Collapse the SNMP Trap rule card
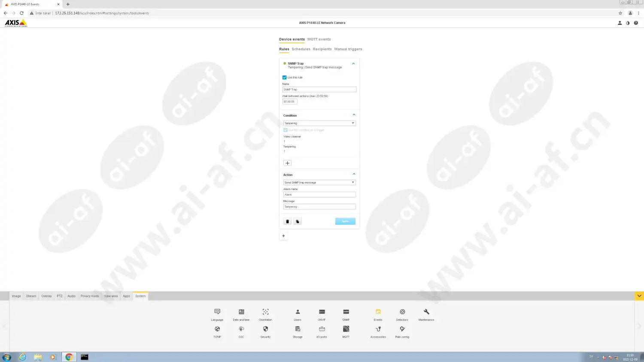 pyautogui.click(x=353, y=63)
